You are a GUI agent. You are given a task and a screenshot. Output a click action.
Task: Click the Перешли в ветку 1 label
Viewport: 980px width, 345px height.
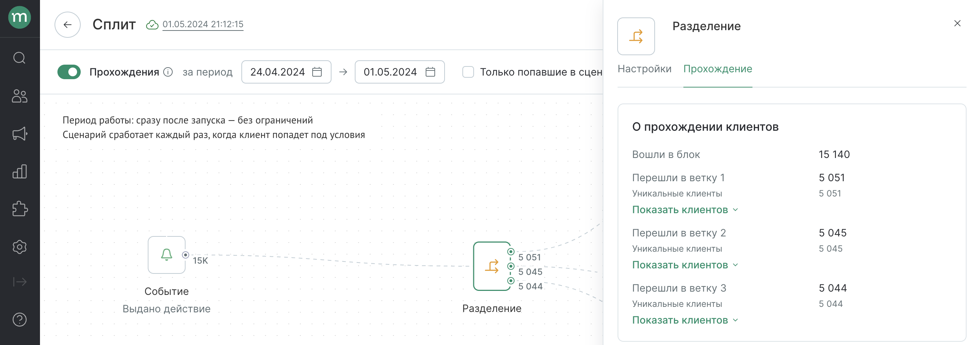click(678, 178)
